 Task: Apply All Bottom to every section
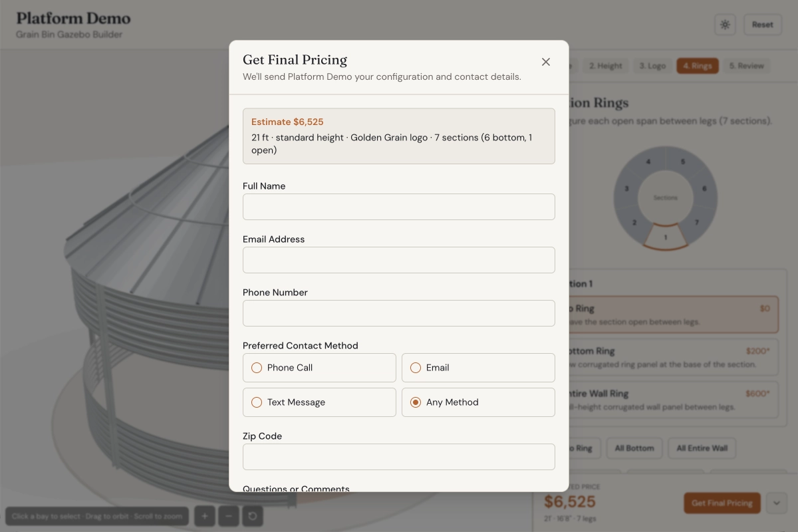[634, 448]
